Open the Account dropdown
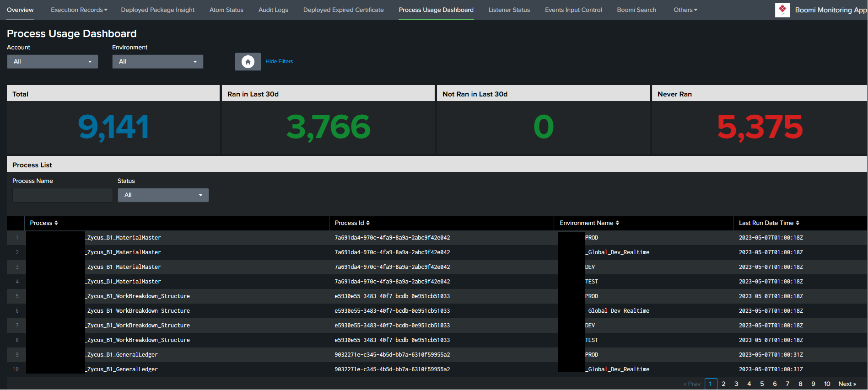This screenshot has width=868, height=390. [53, 62]
